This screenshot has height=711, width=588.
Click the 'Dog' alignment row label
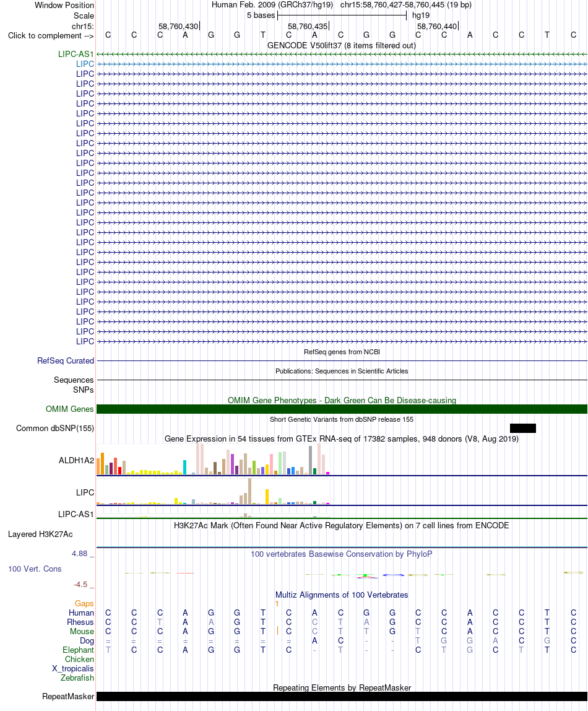(x=87, y=641)
